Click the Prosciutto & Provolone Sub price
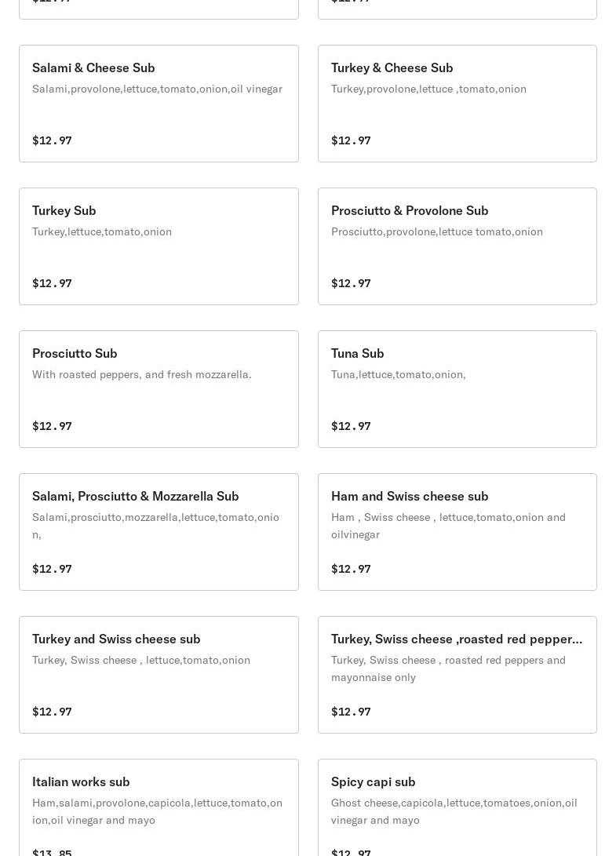The width and height of the screenshot is (616, 856). [351, 283]
